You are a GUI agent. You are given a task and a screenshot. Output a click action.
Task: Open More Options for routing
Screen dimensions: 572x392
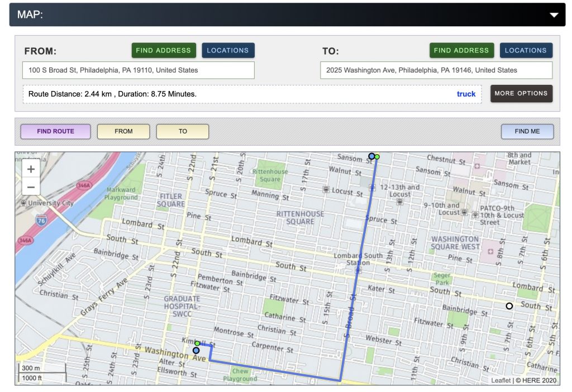click(521, 93)
